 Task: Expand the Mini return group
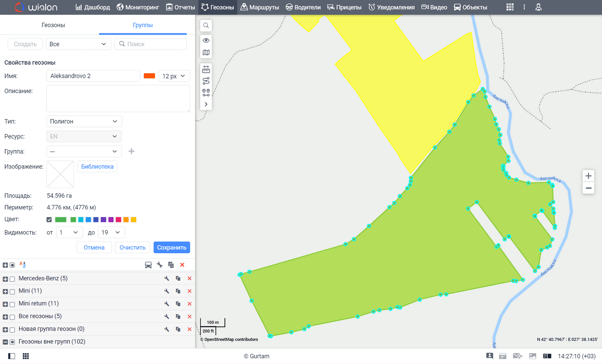click(5, 304)
